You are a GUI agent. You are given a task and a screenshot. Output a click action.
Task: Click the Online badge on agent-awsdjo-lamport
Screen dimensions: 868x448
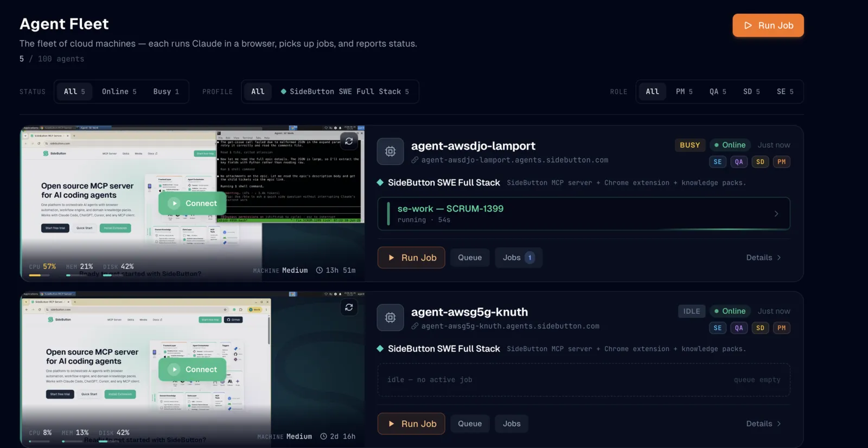click(730, 145)
